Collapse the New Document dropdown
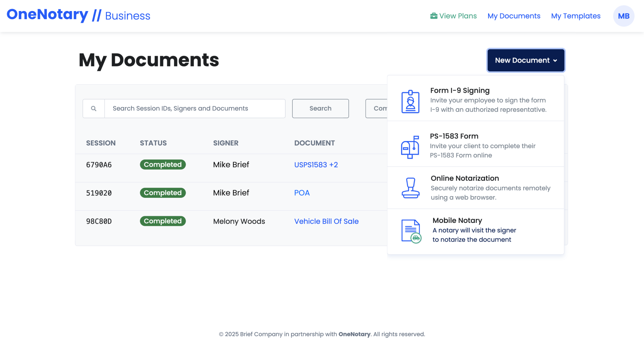The width and height of the screenshot is (644, 362). (526, 60)
